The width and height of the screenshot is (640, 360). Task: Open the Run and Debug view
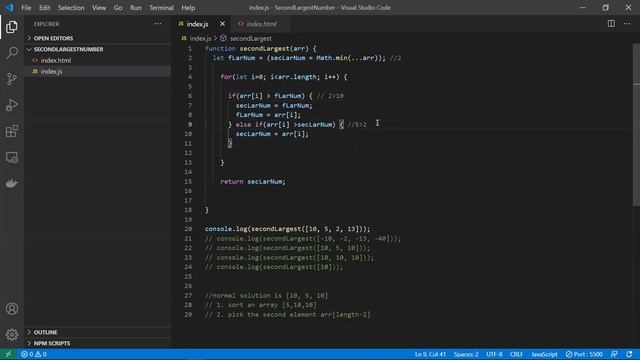(12, 105)
